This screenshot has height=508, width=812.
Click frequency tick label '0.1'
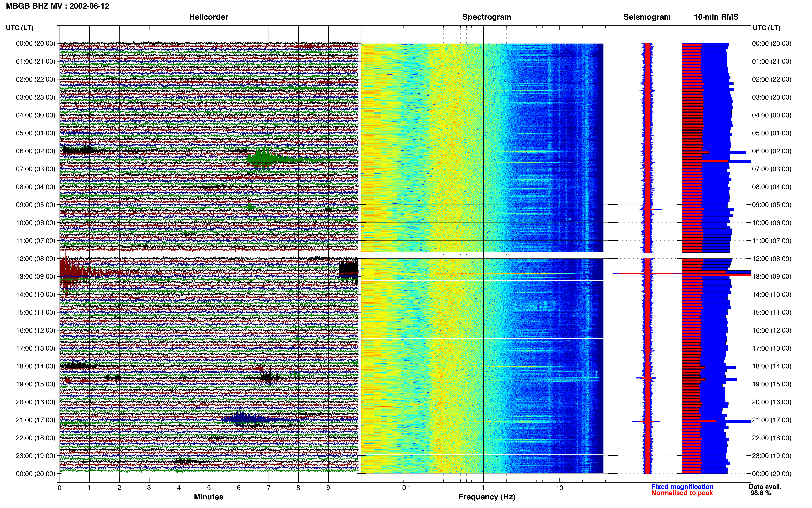click(407, 487)
